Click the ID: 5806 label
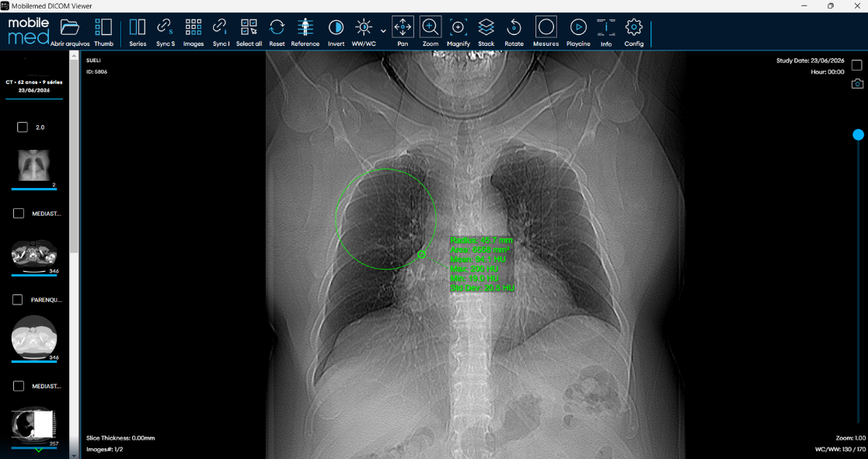 pyautogui.click(x=97, y=72)
